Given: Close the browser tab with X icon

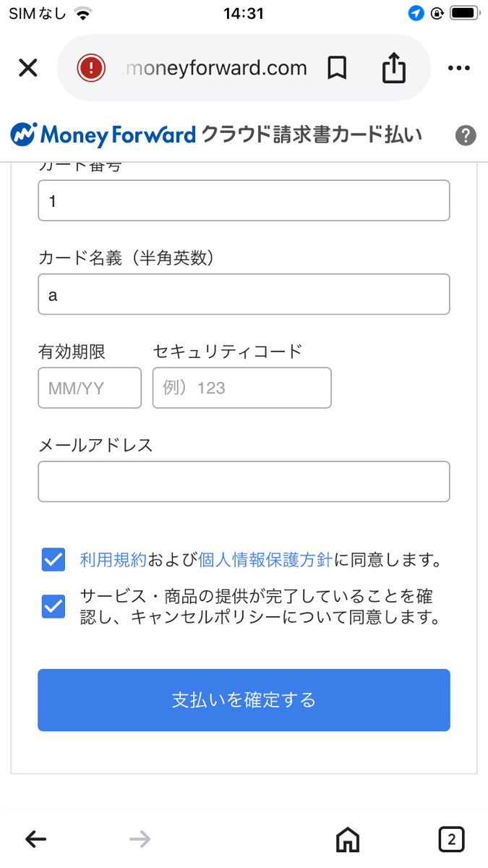Looking at the screenshot, I should pos(27,68).
